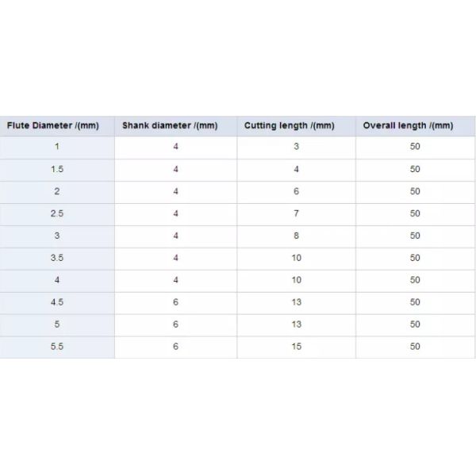Click cutting length 13 in flute 5 row
The width and height of the screenshot is (476, 476).
296,324
